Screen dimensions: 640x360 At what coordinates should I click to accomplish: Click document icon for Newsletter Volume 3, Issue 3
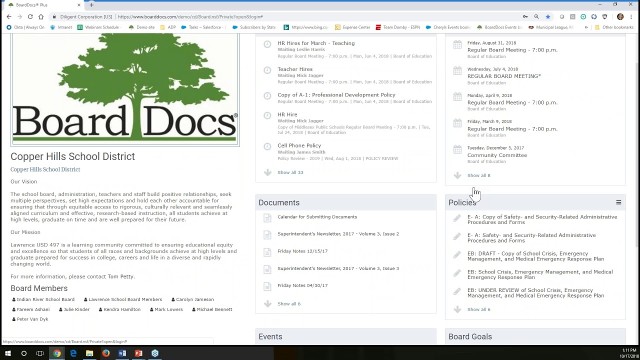pos(267,269)
